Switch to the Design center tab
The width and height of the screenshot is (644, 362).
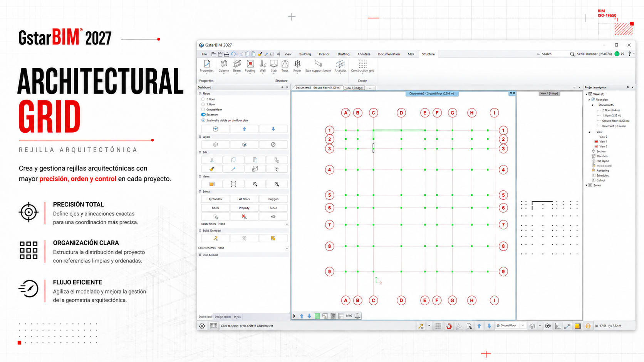coord(223,317)
